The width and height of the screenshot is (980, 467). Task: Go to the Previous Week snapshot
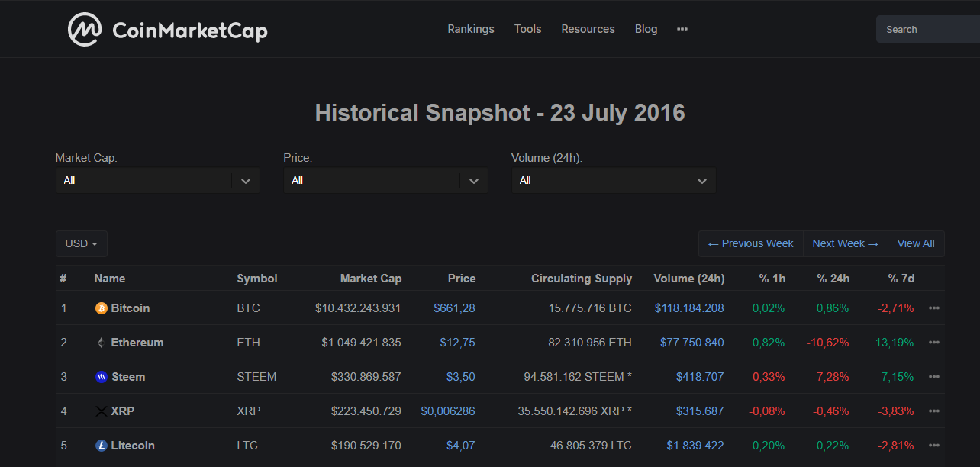(750, 244)
